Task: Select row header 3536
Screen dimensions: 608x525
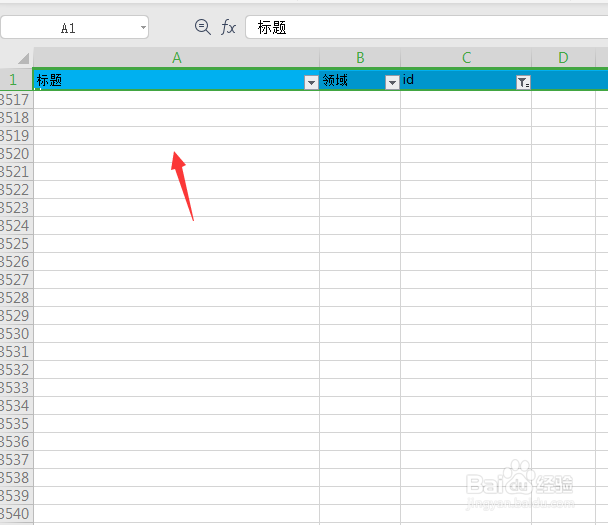Action: [x=16, y=442]
